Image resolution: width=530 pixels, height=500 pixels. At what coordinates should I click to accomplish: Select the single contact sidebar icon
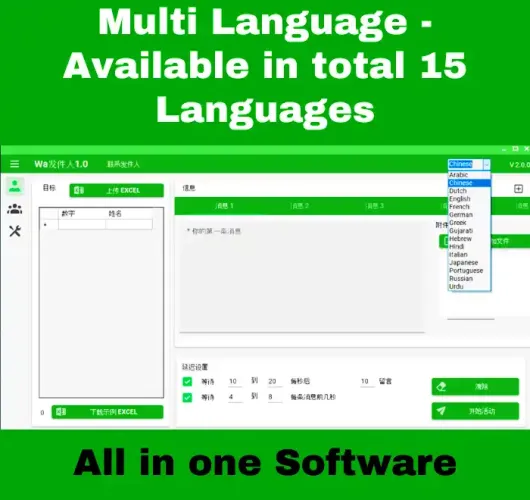point(15,186)
